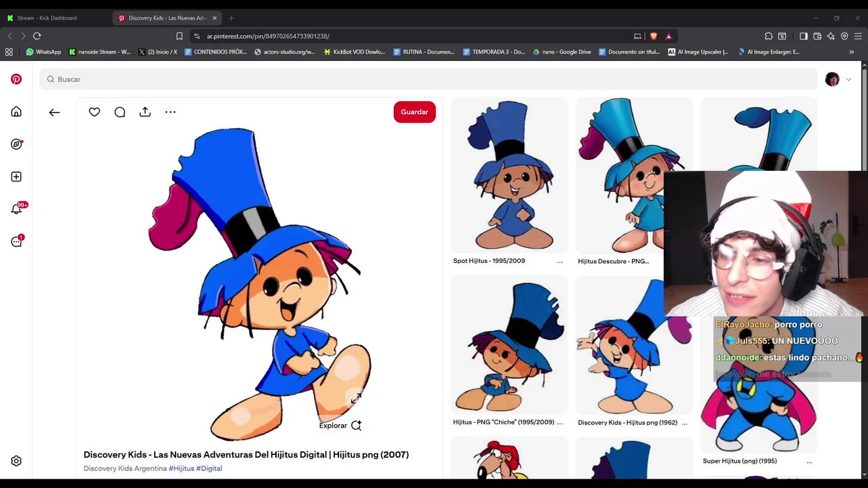The height and width of the screenshot is (488, 868).
Task: Share the pin with the upload arrow
Action: (145, 112)
